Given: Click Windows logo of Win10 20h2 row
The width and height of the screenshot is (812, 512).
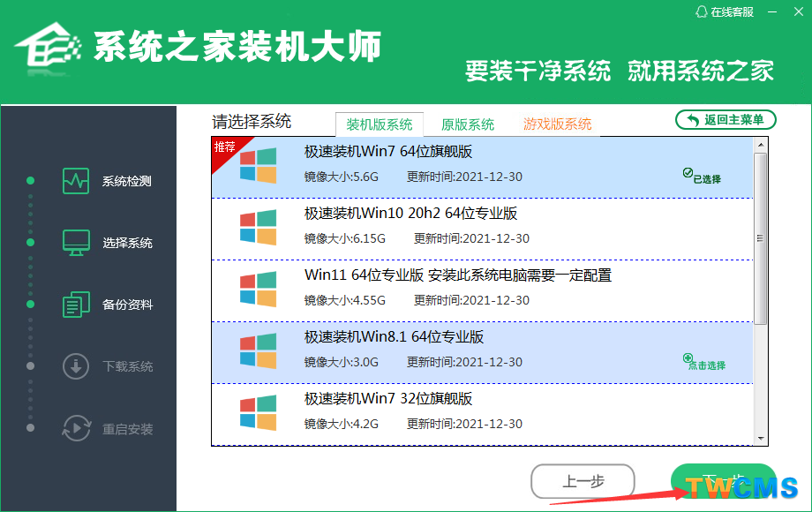Looking at the screenshot, I should pos(258,227).
